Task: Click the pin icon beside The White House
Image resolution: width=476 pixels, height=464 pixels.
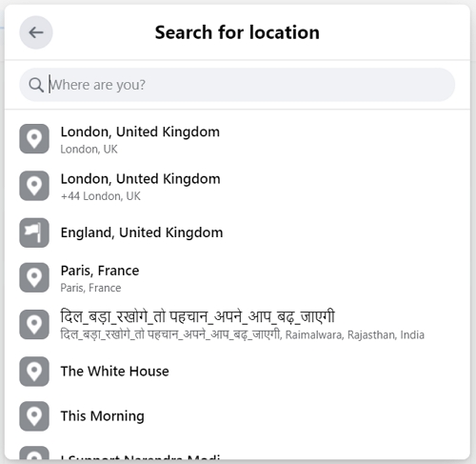Action: [x=34, y=372]
